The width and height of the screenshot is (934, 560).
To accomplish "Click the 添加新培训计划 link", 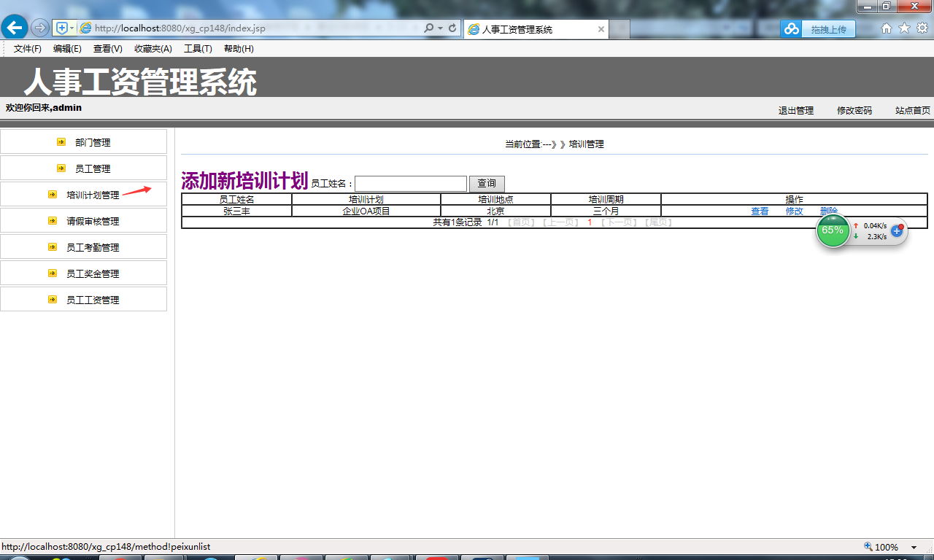I will (244, 181).
